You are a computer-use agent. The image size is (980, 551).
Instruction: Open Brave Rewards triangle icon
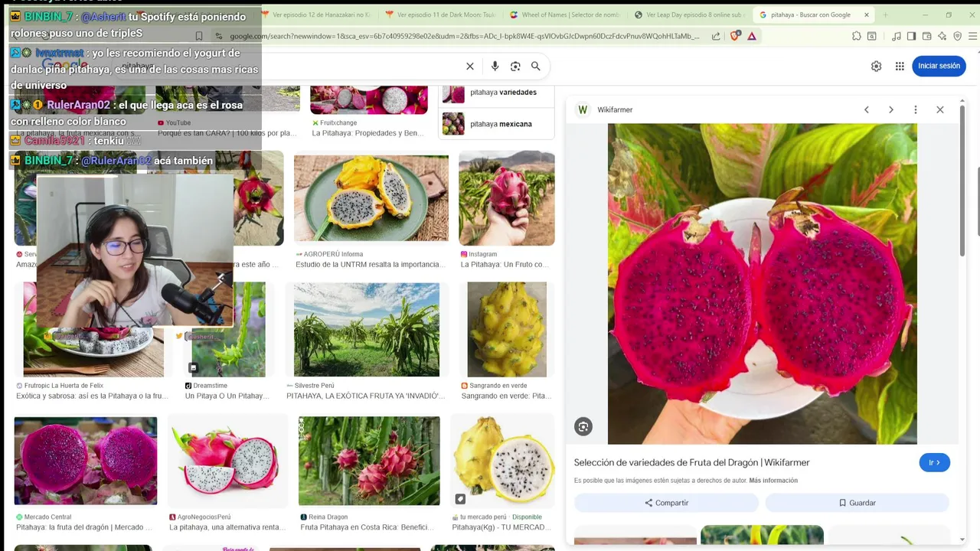pos(752,36)
